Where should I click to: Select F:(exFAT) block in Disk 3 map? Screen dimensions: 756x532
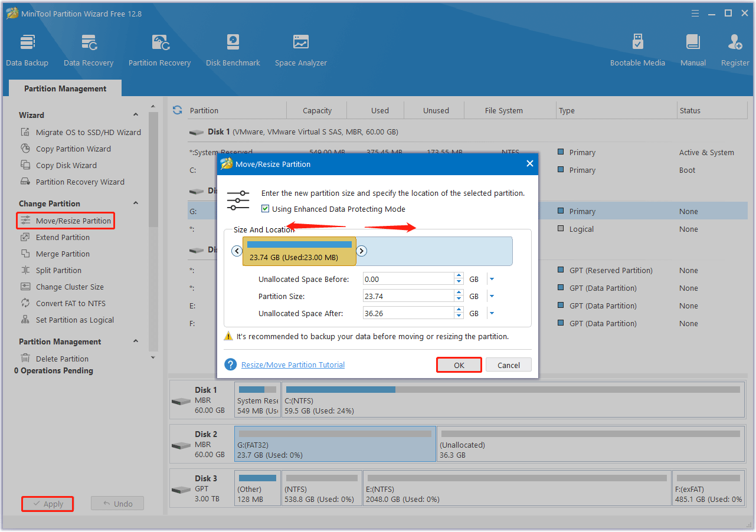click(708, 488)
